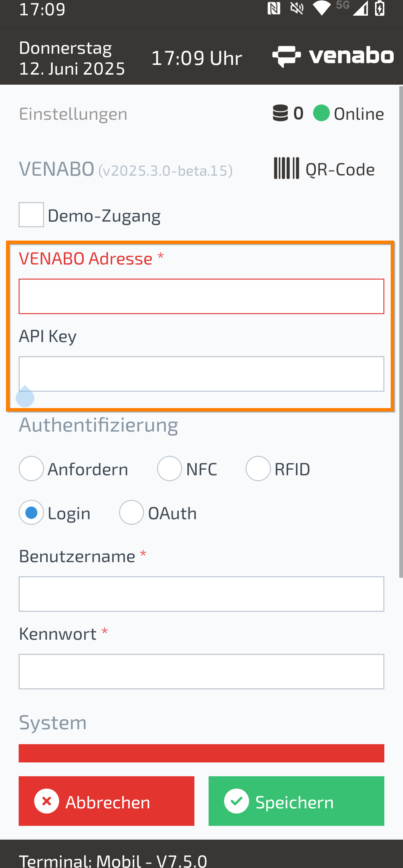Tap the Wi-Fi signal status icon

[x=322, y=8]
